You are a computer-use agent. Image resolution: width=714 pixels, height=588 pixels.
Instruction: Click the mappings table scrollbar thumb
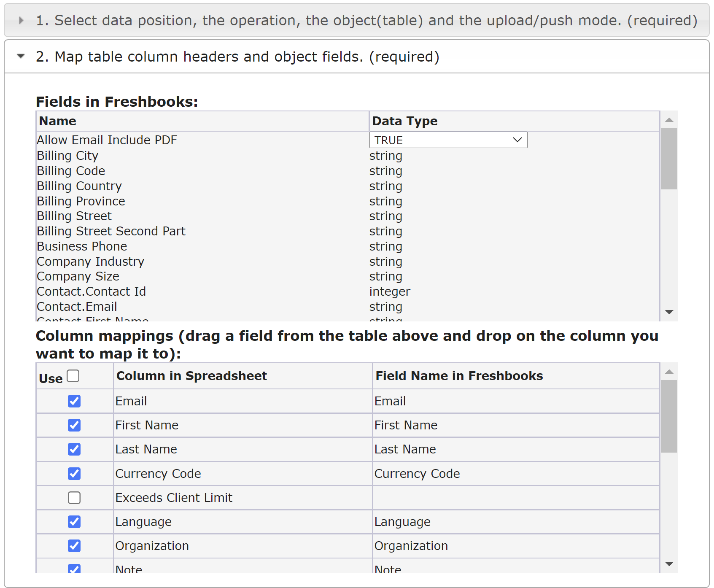tap(669, 416)
